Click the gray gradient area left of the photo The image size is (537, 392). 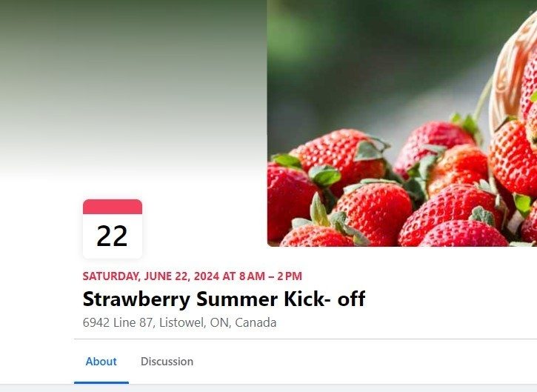(133, 89)
